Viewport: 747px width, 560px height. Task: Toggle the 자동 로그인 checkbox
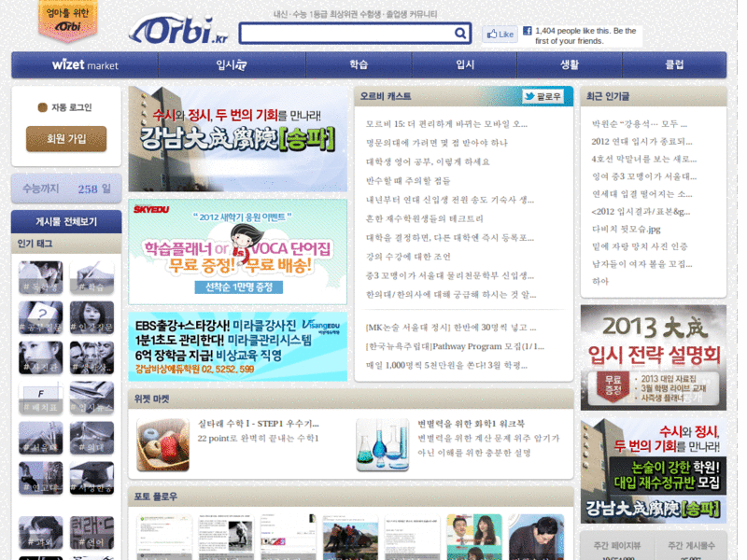pyautogui.click(x=42, y=107)
